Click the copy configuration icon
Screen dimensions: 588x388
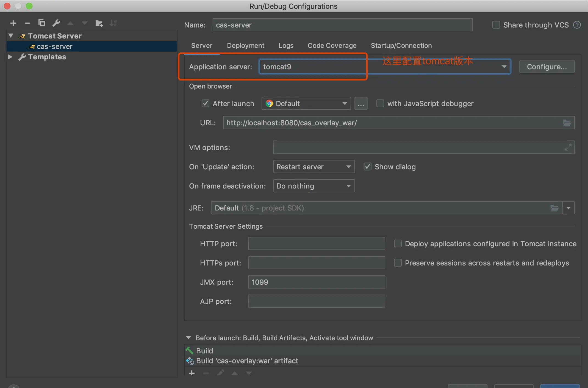point(41,23)
